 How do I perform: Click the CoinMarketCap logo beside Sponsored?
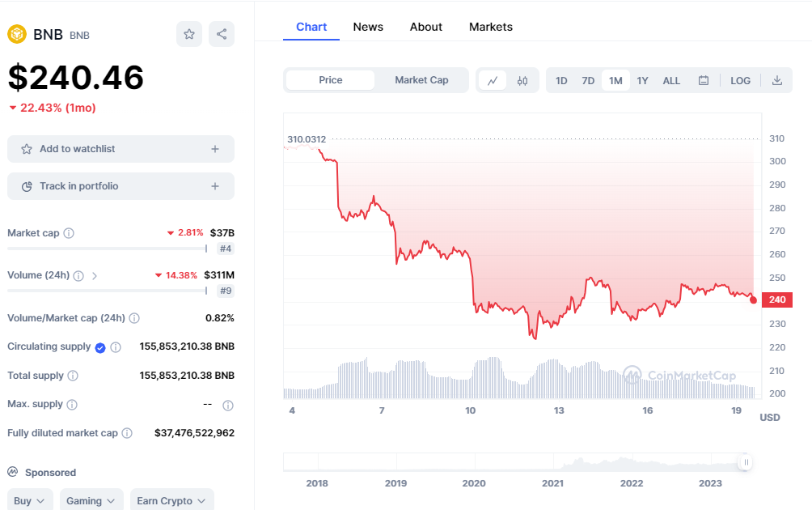pyautogui.click(x=12, y=472)
